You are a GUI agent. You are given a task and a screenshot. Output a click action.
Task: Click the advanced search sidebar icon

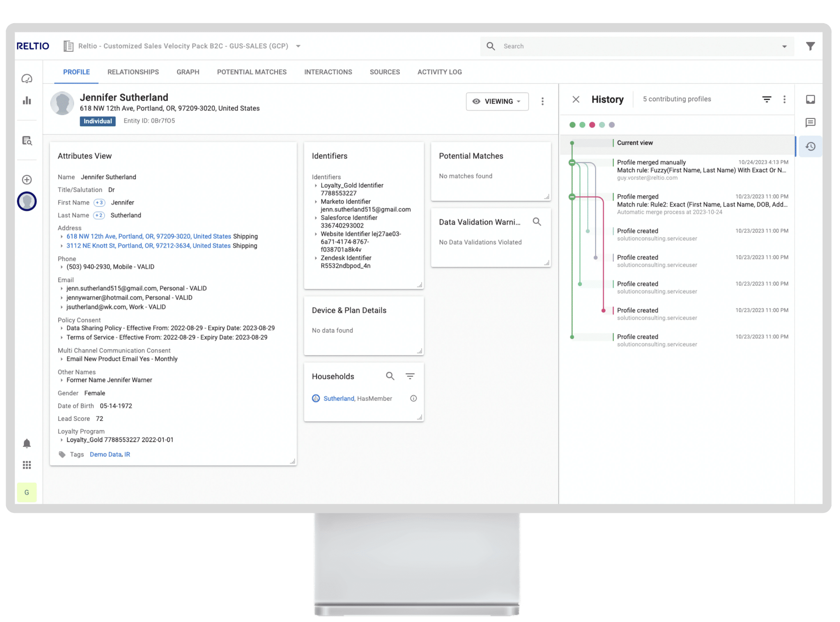click(27, 141)
